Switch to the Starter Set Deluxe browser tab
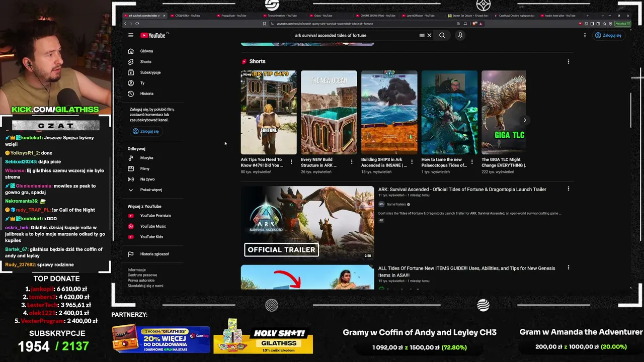This screenshot has height=362, width=644. tap(468, 16)
